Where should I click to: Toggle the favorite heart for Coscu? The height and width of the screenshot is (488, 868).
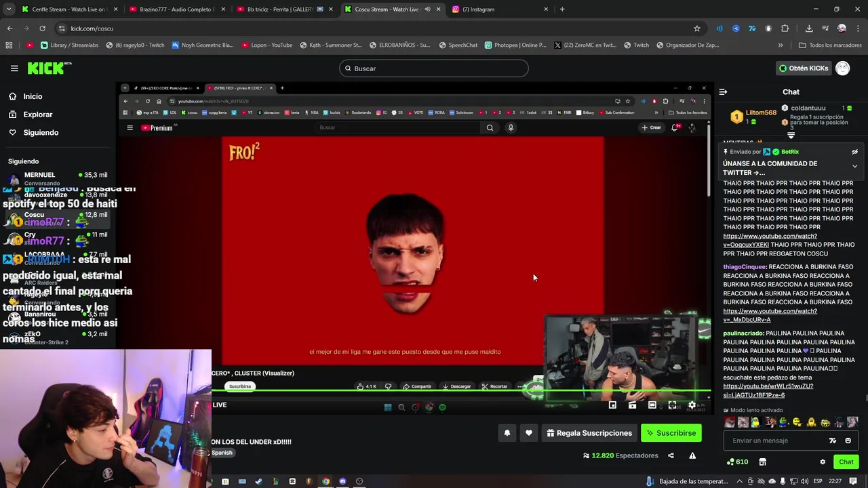click(529, 433)
